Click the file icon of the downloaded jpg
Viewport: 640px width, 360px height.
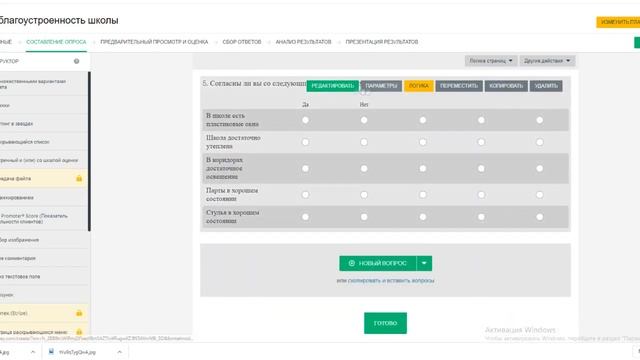coord(51,352)
